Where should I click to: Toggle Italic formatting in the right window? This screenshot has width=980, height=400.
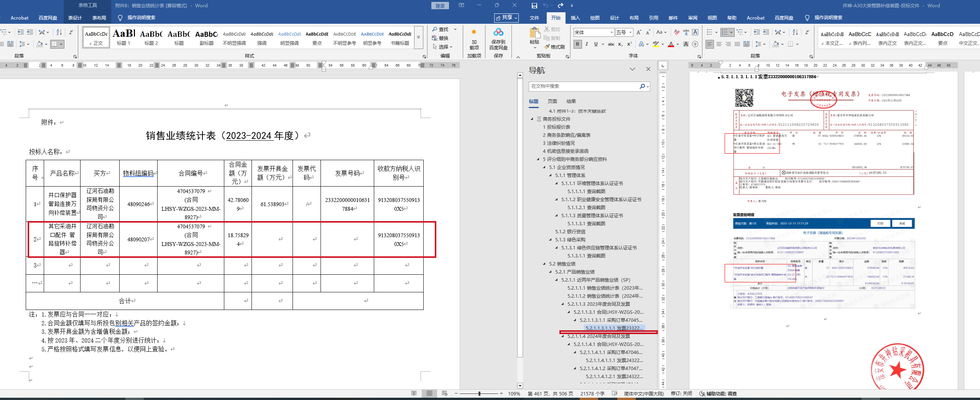point(587,44)
